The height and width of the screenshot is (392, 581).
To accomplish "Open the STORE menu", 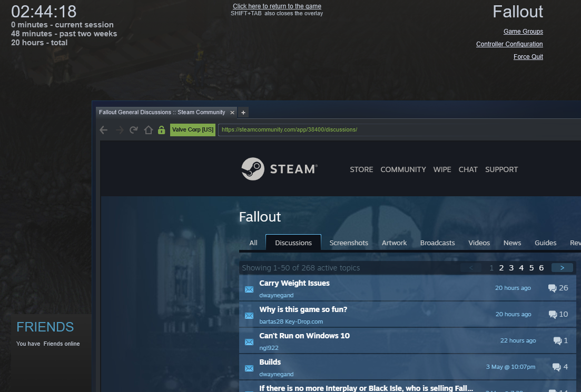I will [x=361, y=169].
